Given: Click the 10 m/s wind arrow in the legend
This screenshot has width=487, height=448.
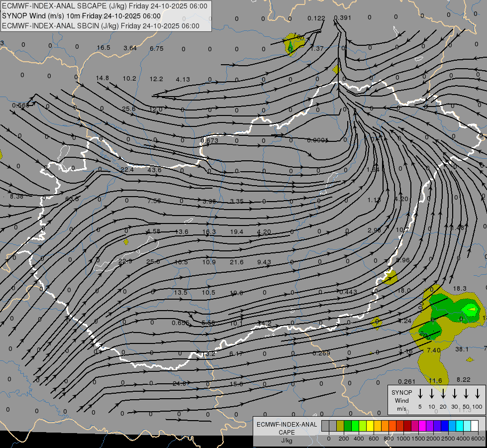Looking at the screenshot, I should click(431, 394).
